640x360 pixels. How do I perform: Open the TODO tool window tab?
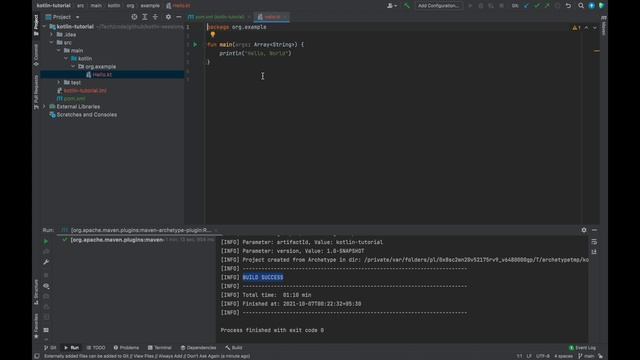[96, 348]
